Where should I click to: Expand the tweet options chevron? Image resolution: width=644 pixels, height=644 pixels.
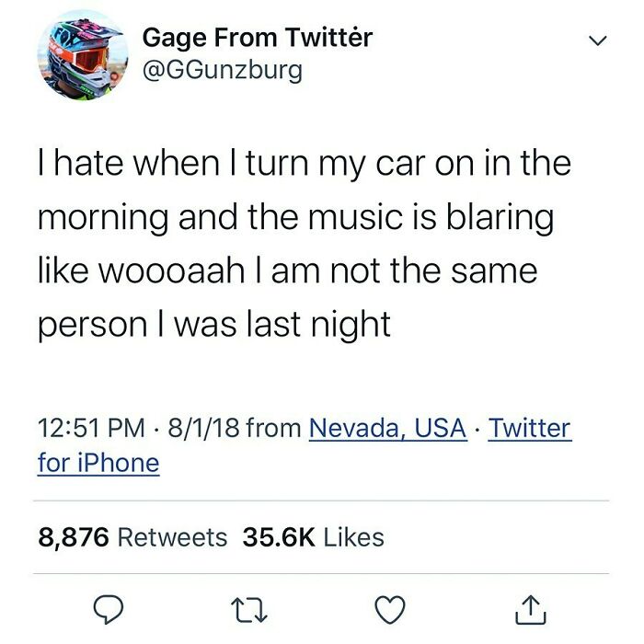(598, 40)
